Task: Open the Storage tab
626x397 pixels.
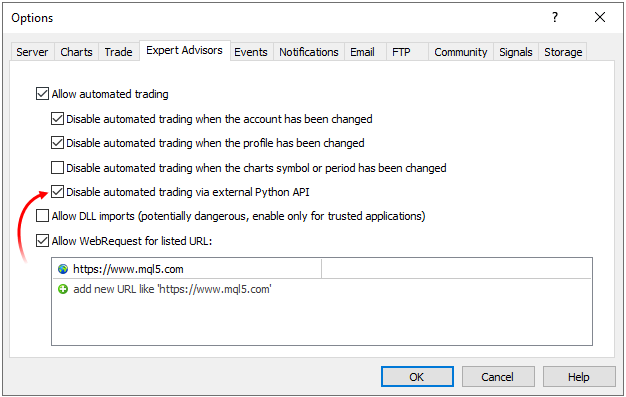Action: pos(563,52)
